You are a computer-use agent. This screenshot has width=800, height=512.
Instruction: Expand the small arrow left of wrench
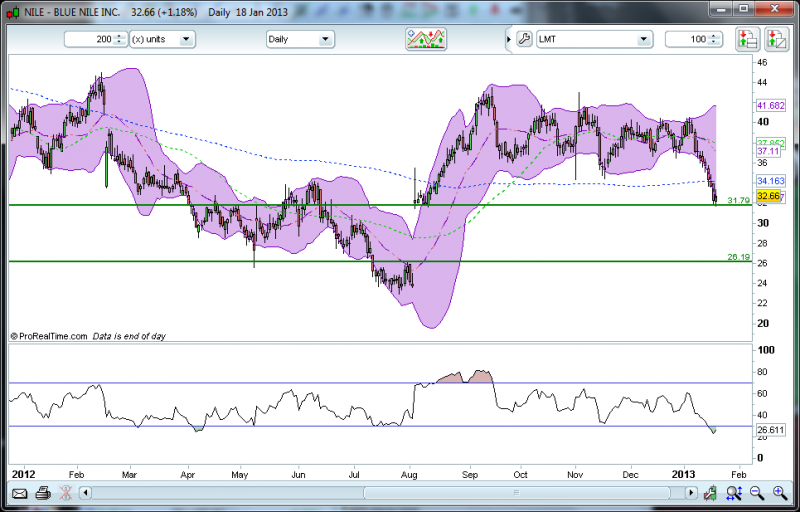(508, 39)
